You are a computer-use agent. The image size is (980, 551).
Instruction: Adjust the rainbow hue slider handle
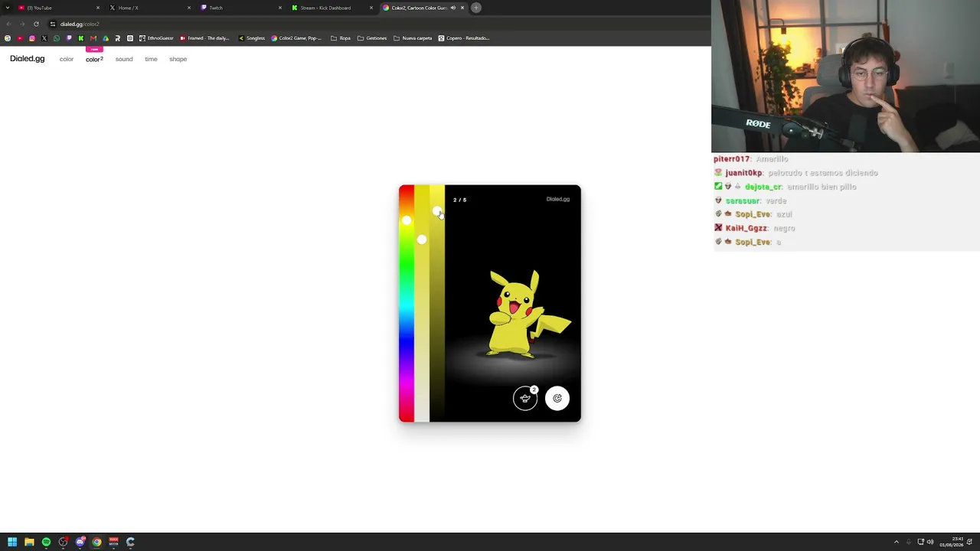pos(407,220)
